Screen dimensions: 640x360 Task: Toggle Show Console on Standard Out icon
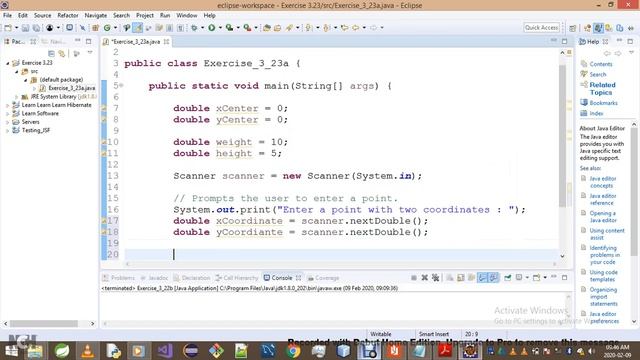(482, 278)
